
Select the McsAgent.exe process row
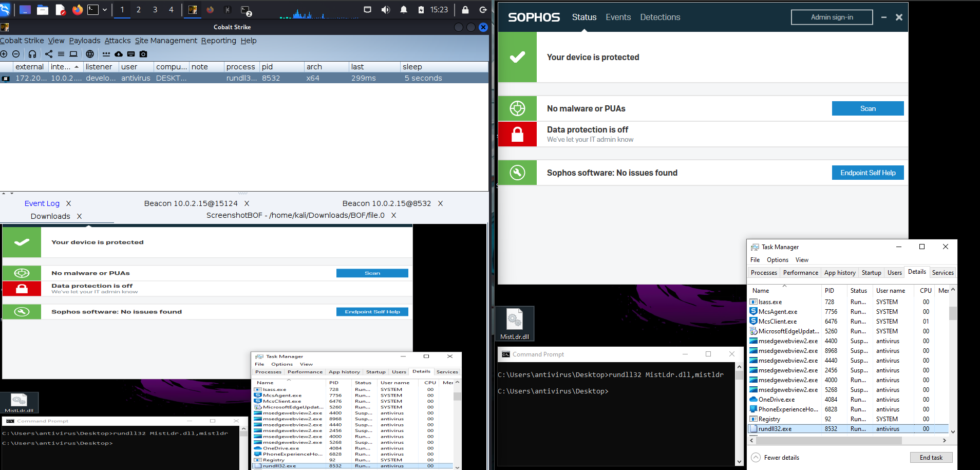point(848,312)
